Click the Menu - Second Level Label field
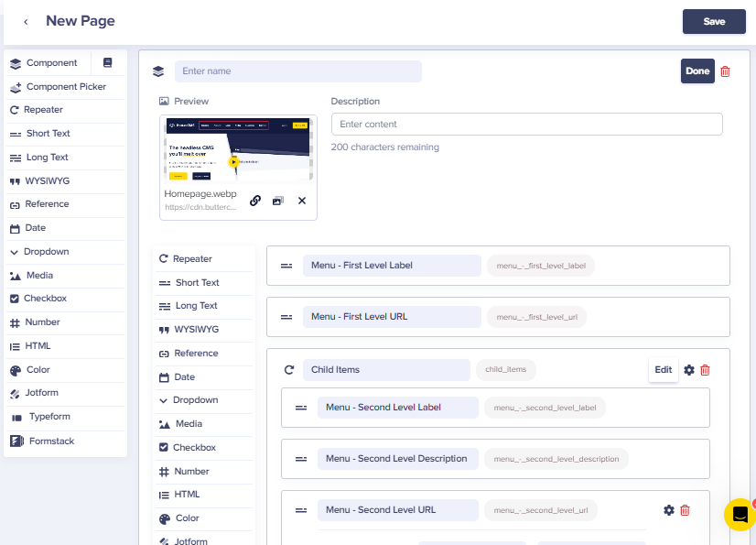The width and height of the screenshot is (756, 545). coord(397,408)
